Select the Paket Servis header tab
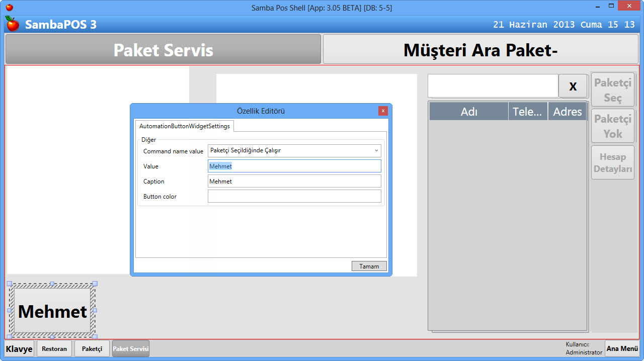The height and width of the screenshot is (361, 644). 162,48
